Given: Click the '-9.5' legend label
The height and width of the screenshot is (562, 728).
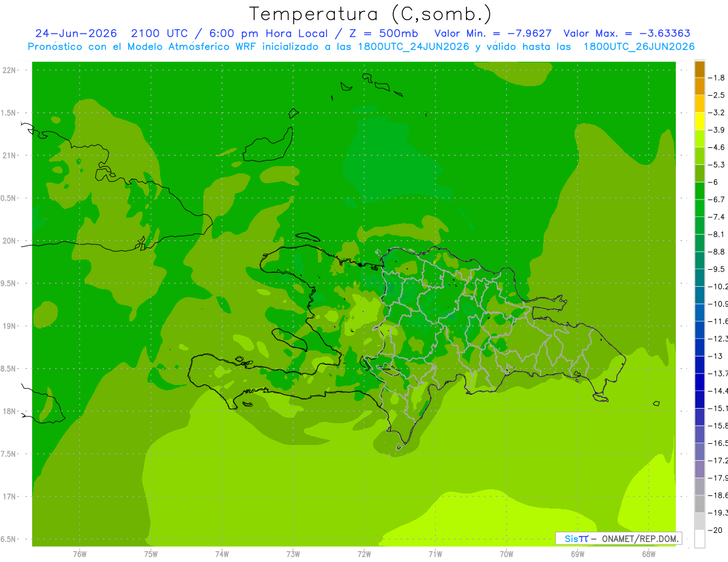Looking at the screenshot, I should (716, 269).
